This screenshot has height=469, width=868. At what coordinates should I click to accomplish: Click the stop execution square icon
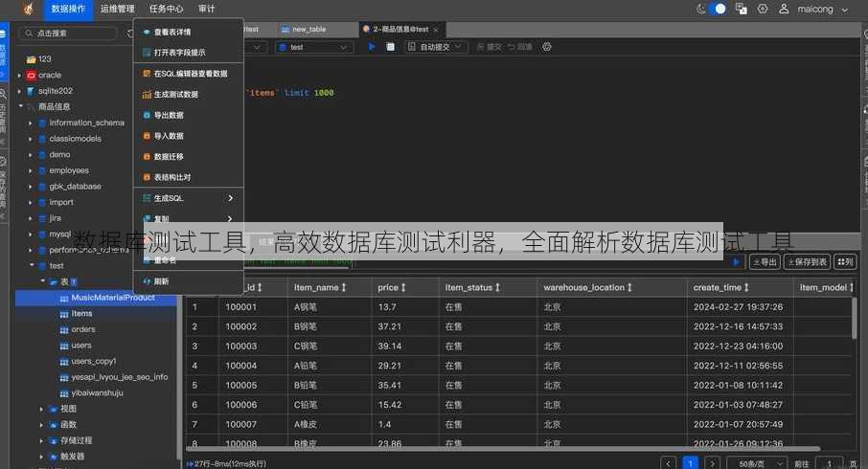click(x=390, y=47)
